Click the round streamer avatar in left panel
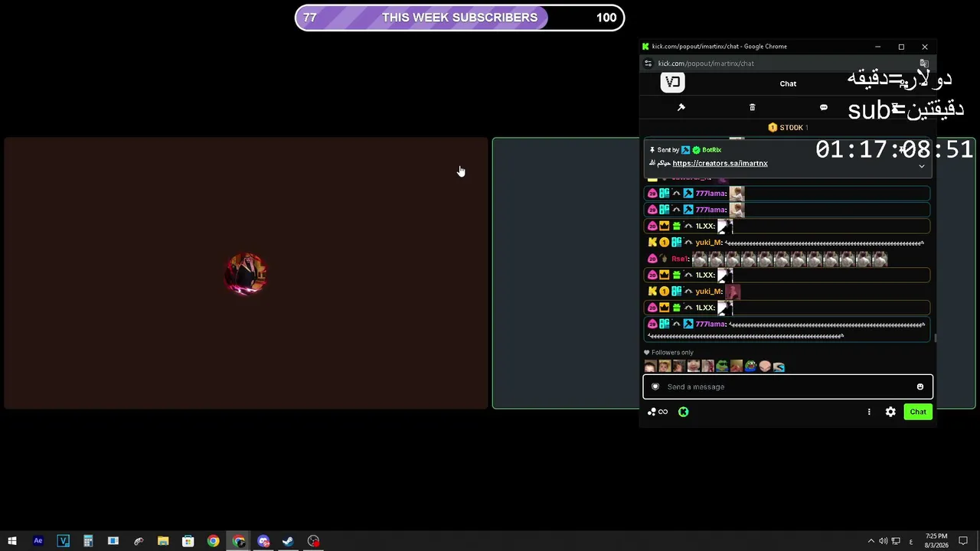 click(246, 273)
